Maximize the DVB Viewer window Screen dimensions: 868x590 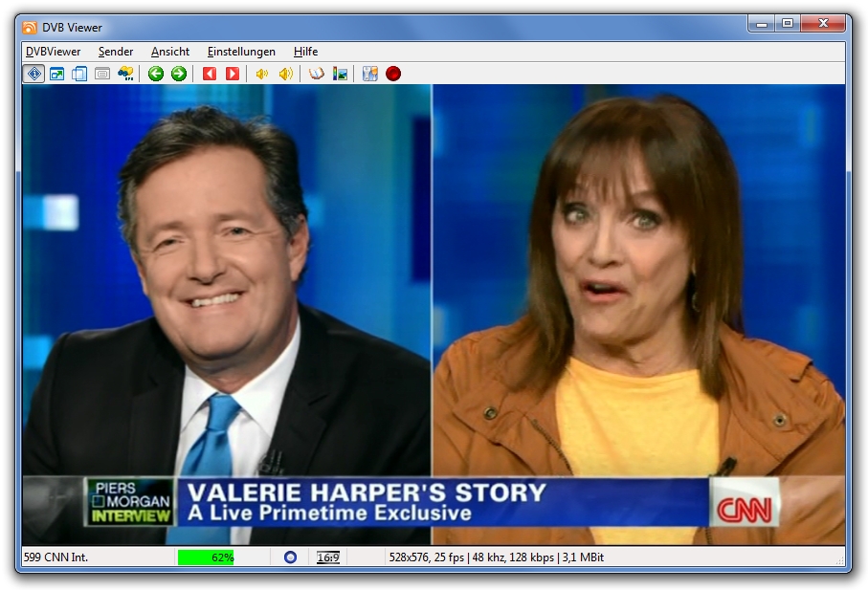tap(788, 23)
